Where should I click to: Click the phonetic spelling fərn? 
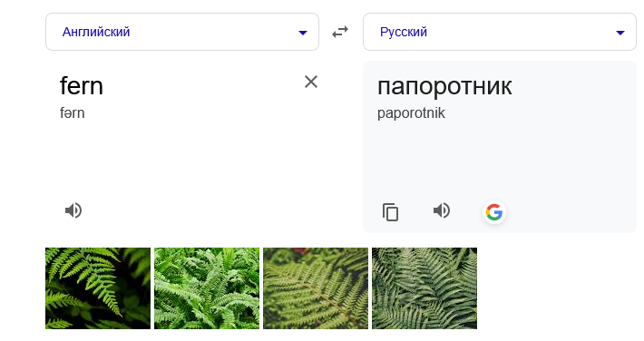pyautogui.click(x=73, y=113)
